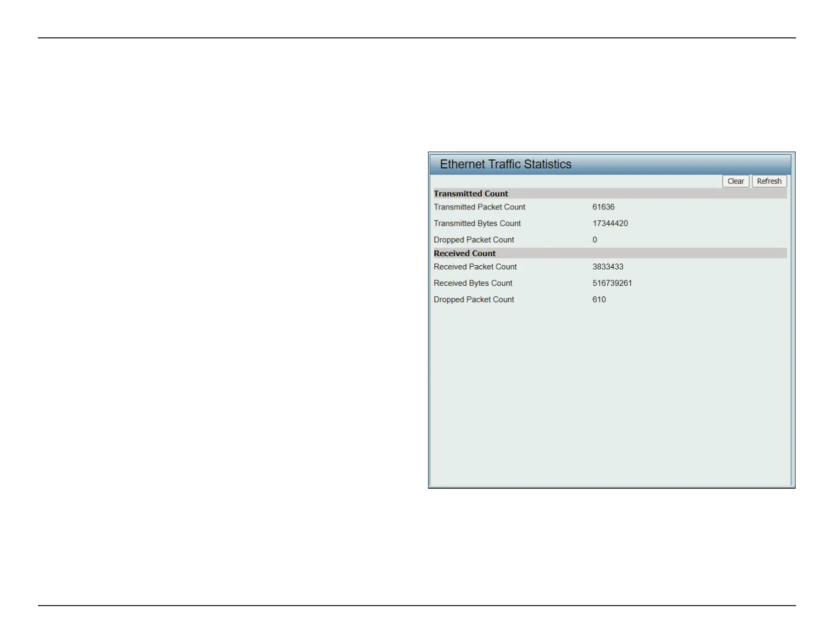Image resolution: width=834 pixels, height=644 pixels.
Task: Select the transmitted bytes value 17344420
Action: (x=610, y=224)
